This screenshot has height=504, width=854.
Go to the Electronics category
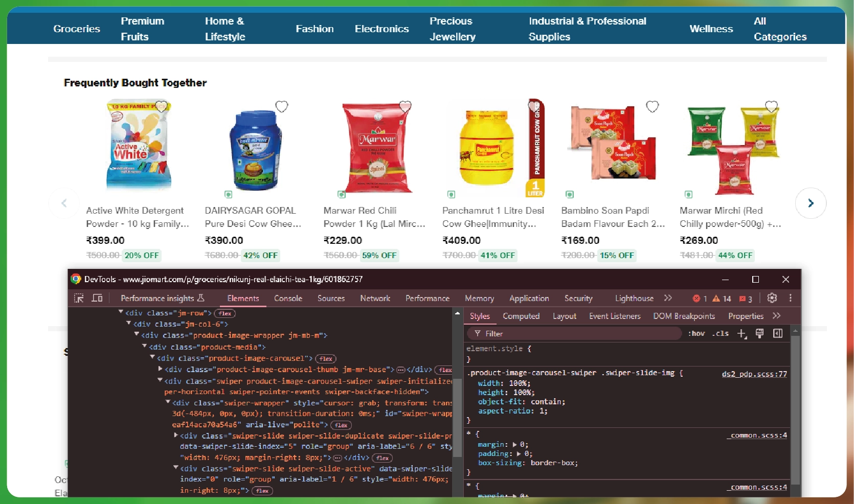coord(382,29)
